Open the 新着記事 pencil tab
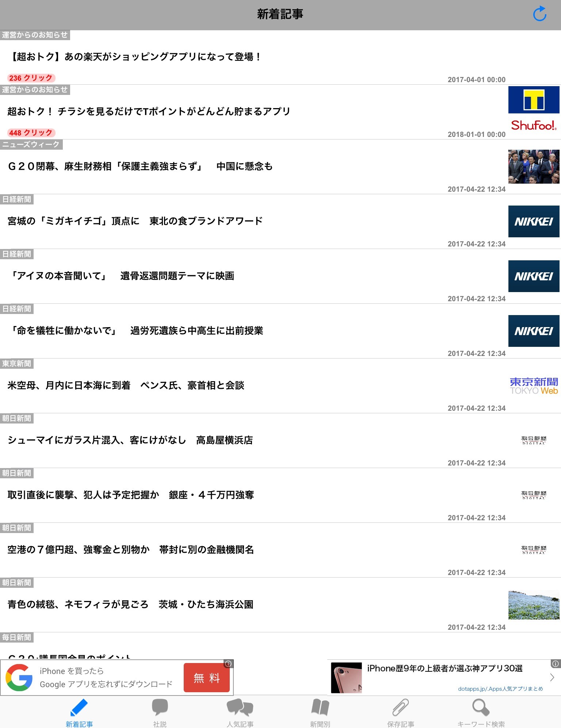The image size is (561, 728). 79,712
